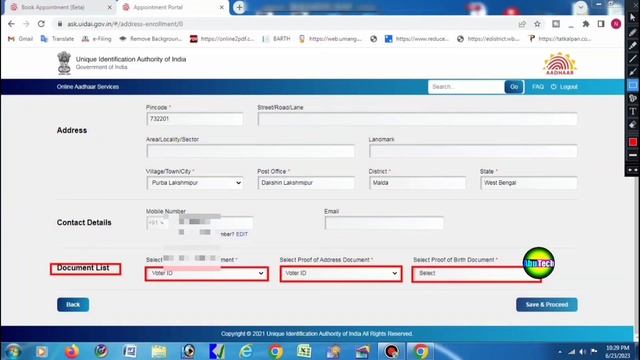Screen dimensions: 640x360
Task: Open the e-Filing bookmark
Action: pyautogui.click(x=97, y=39)
